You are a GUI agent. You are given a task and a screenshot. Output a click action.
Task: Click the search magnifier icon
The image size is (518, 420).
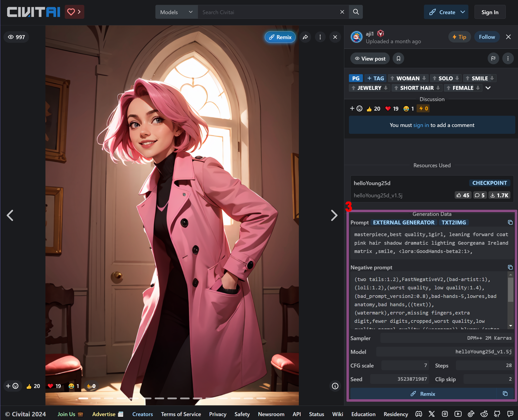[x=356, y=12]
